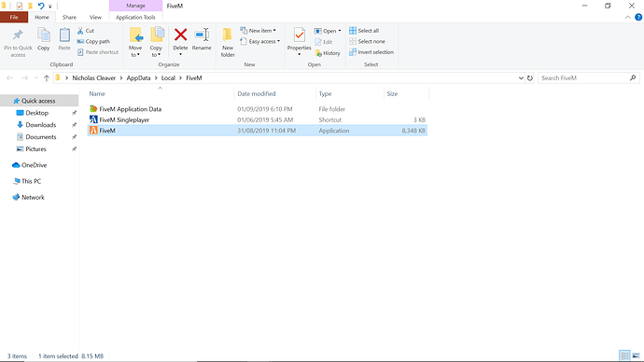
Task: Switch to the Home ribbon tab
Action: tap(42, 17)
